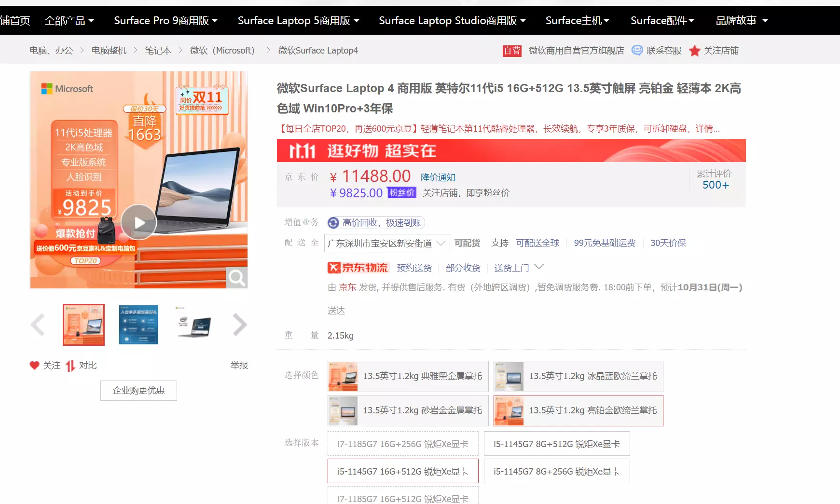Click the 对比 compare icon

pyautogui.click(x=70, y=366)
